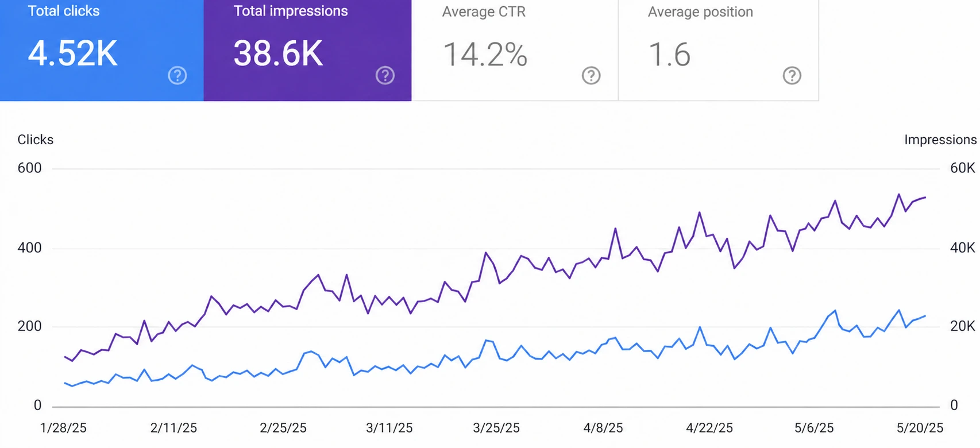Click the 3/25/25 date label
The image size is (980, 448).
(496, 428)
